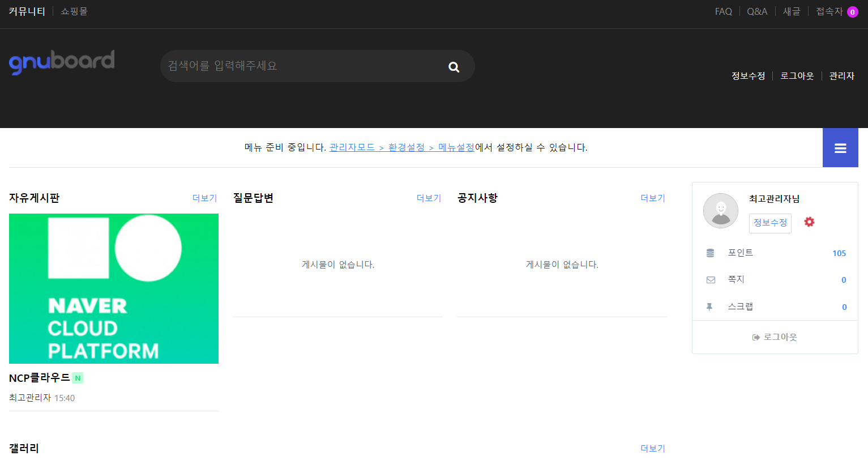The image size is (868, 464).
Task: Open the 커뮤니티 tab
Action: (27, 11)
